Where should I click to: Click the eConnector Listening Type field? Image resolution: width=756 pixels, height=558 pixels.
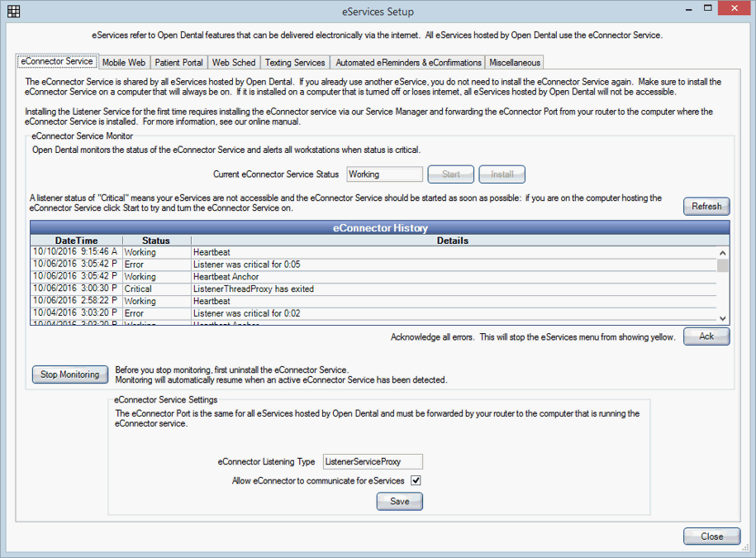coord(373,461)
